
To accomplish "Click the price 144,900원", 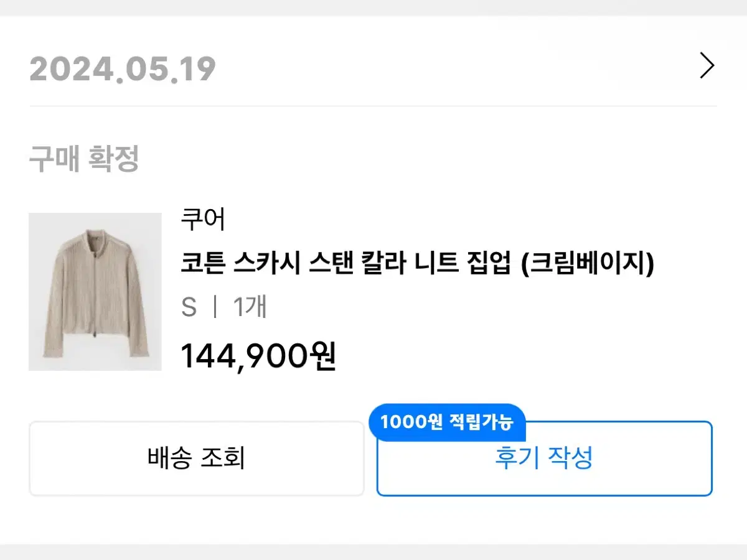I will (257, 356).
